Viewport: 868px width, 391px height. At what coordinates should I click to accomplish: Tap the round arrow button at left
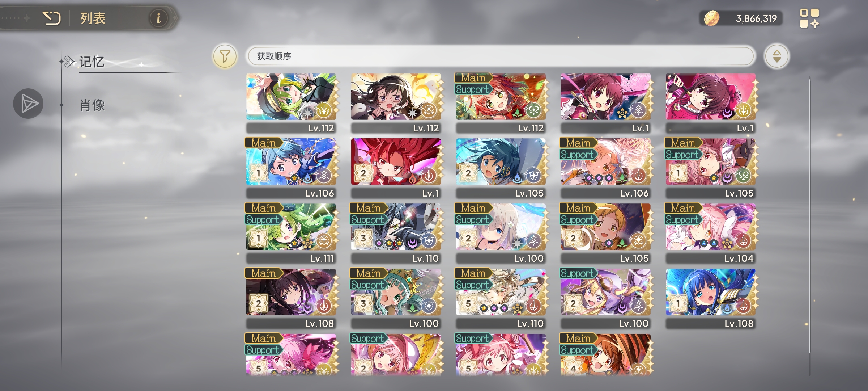point(28,104)
